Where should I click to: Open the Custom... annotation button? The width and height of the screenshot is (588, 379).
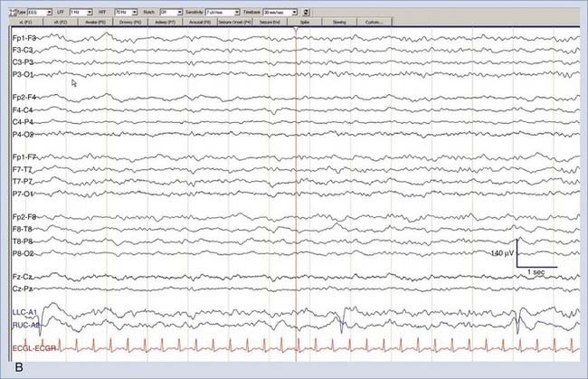point(373,22)
